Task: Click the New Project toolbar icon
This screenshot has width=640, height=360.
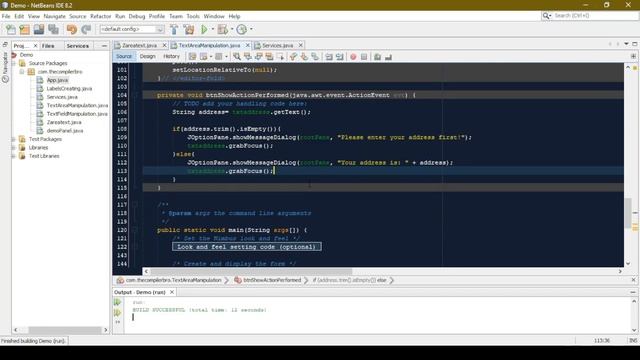Action: 24,29
